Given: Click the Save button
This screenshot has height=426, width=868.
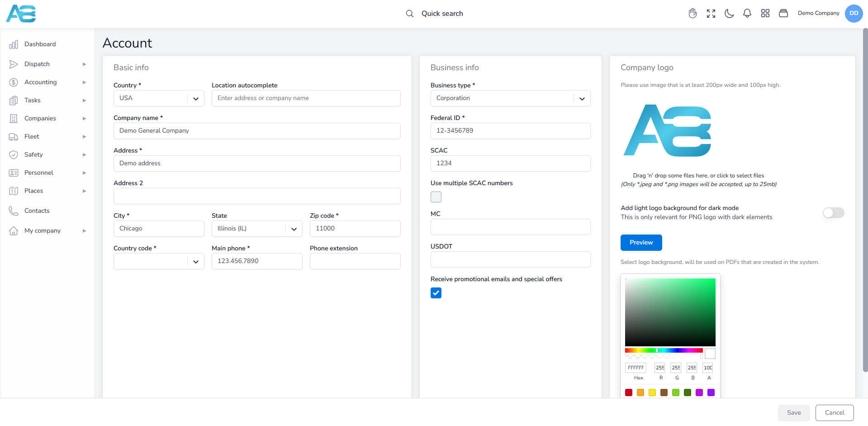Looking at the screenshot, I should pos(794,413).
